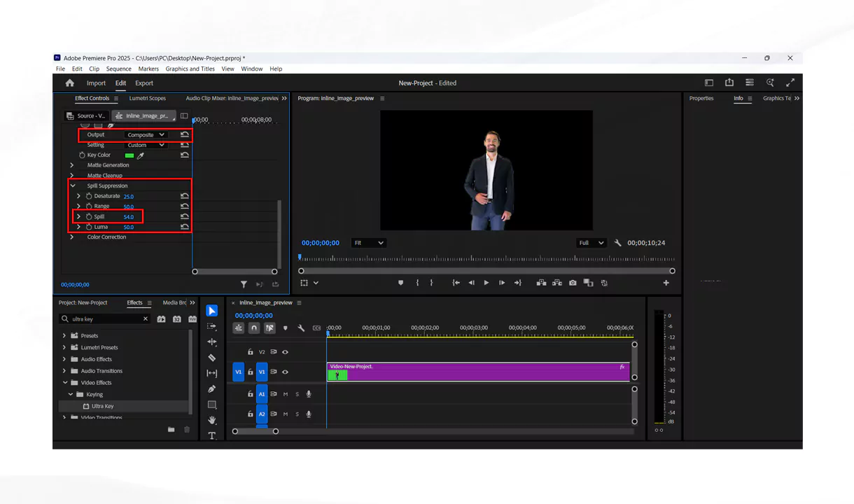
Task: Toggle full screen video icon in header
Action: coord(790,83)
